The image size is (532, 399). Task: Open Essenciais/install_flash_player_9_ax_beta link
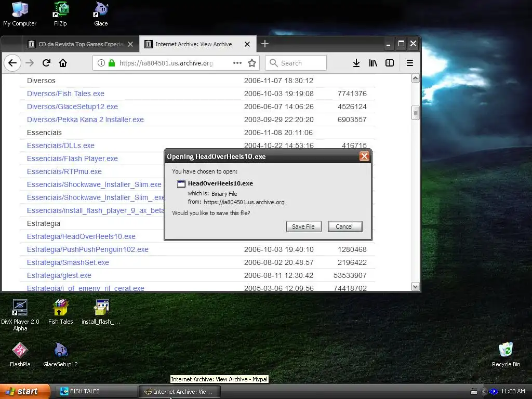click(96, 210)
